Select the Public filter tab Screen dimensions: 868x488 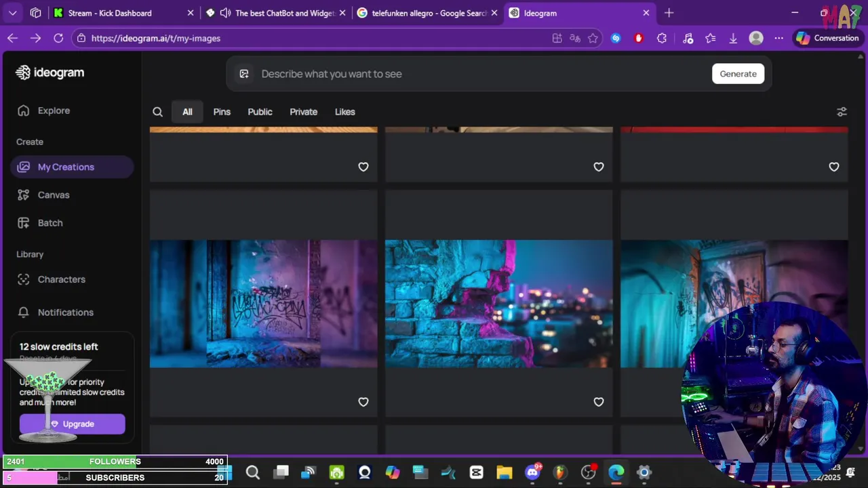pos(260,112)
